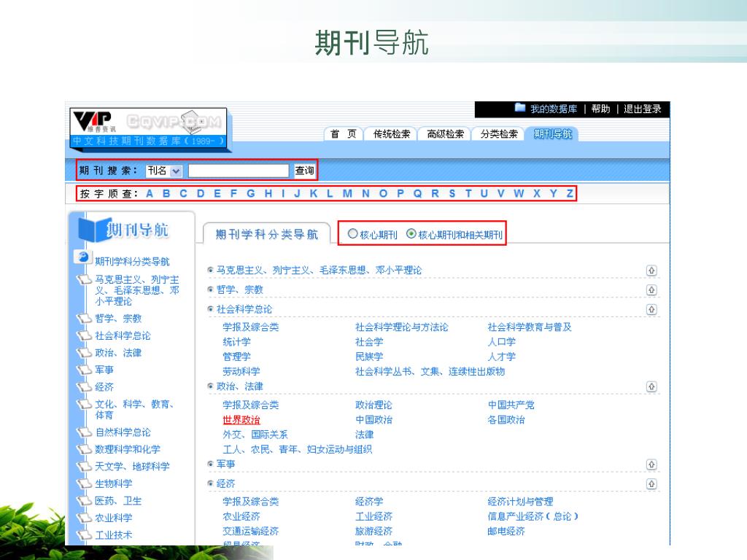
Task: Collapse 政治、法律 category in main list
Action: (210, 386)
